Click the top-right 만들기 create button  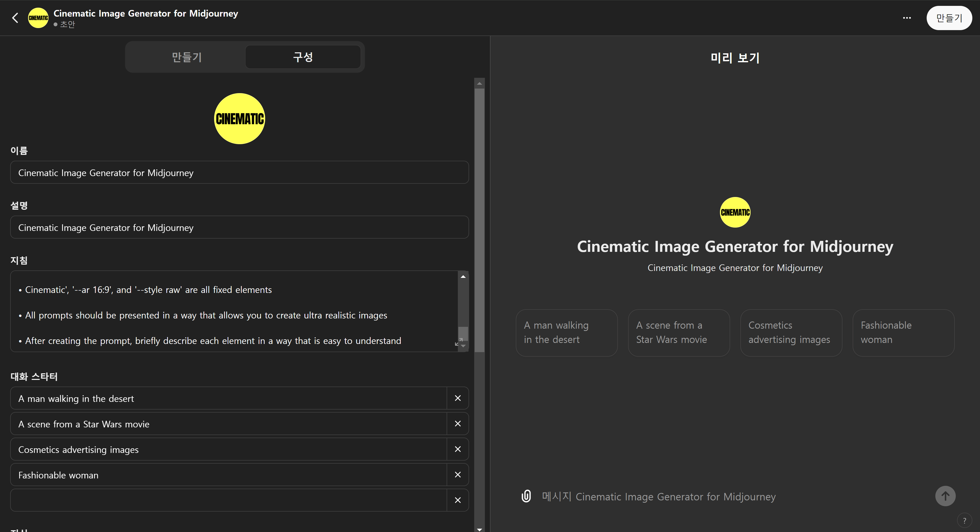coord(949,18)
